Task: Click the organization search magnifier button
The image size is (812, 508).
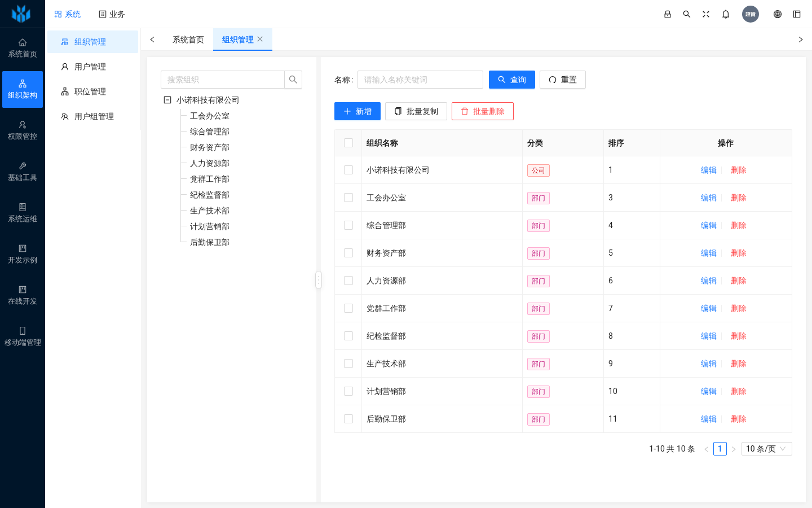Action: click(293, 80)
